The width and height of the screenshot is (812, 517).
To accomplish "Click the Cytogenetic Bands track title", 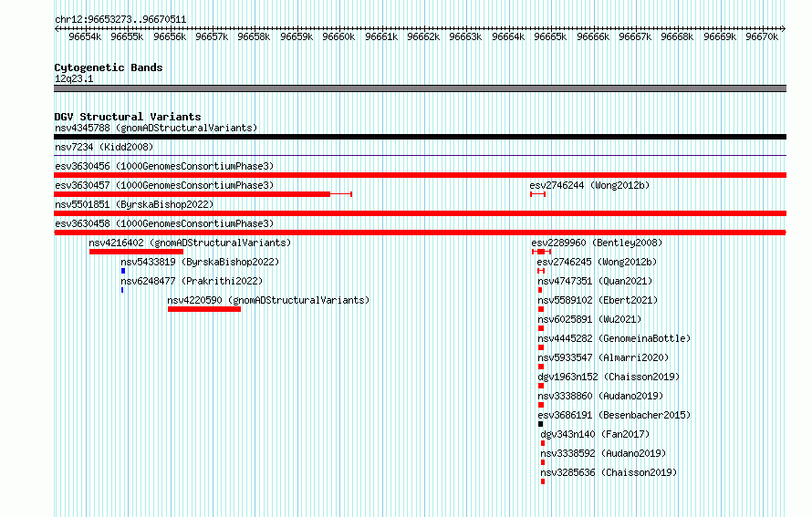I will [x=109, y=67].
